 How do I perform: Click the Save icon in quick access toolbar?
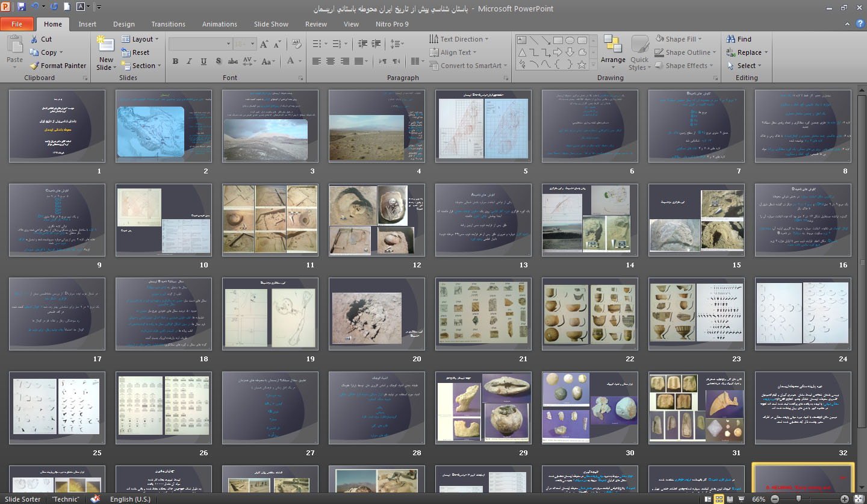pyautogui.click(x=22, y=8)
